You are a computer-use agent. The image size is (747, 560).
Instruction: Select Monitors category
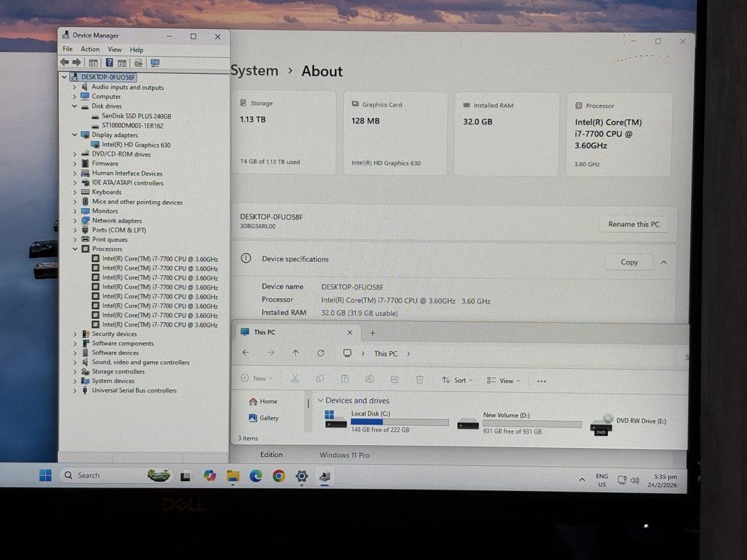pos(105,211)
